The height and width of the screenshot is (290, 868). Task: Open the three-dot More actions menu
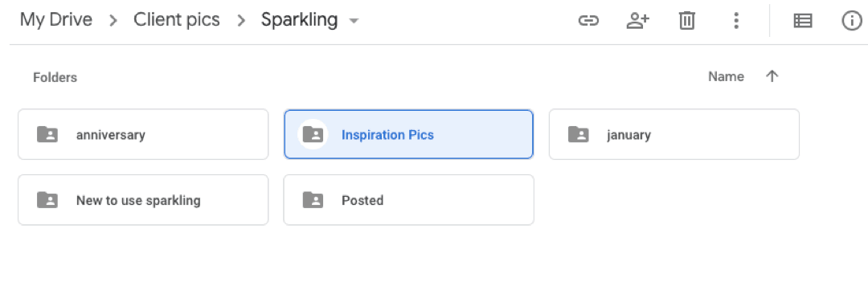[x=735, y=21]
